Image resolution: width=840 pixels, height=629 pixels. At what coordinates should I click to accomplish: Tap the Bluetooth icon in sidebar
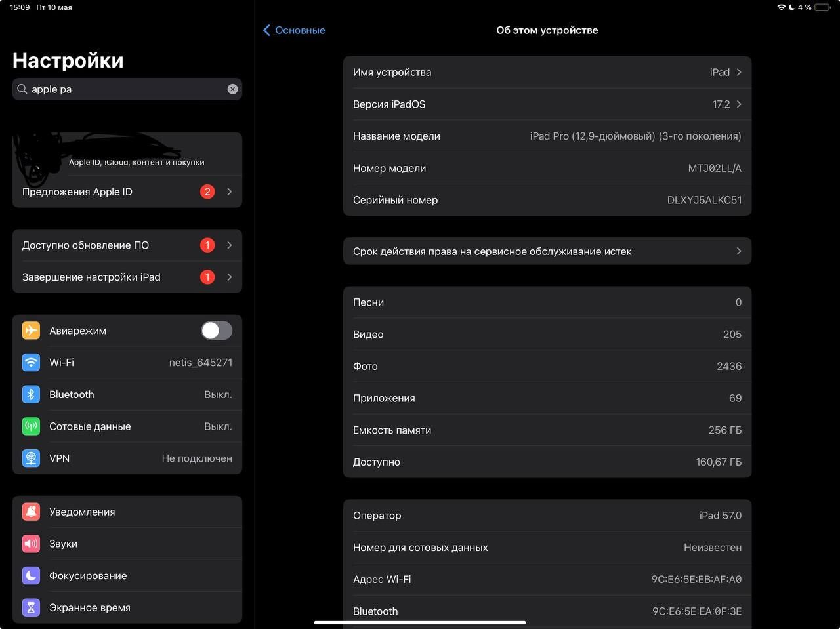pos(31,394)
